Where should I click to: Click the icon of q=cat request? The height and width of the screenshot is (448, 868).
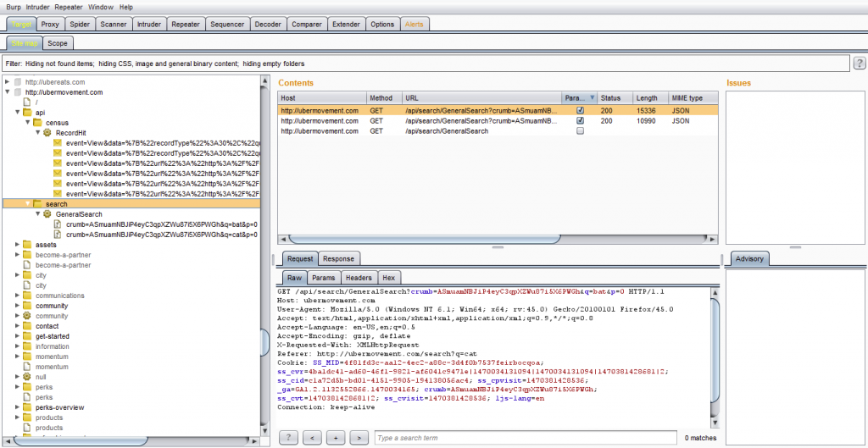[57, 235]
